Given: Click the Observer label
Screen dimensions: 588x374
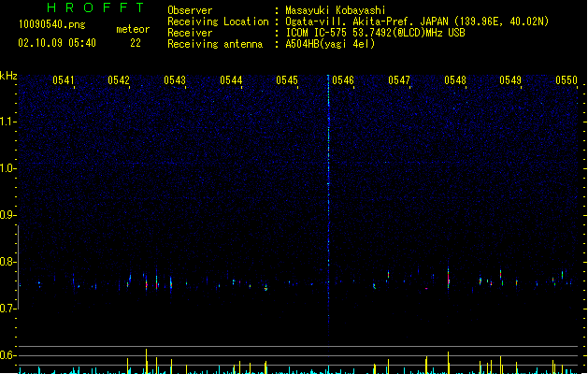Looking at the screenshot, I should (x=190, y=10).
